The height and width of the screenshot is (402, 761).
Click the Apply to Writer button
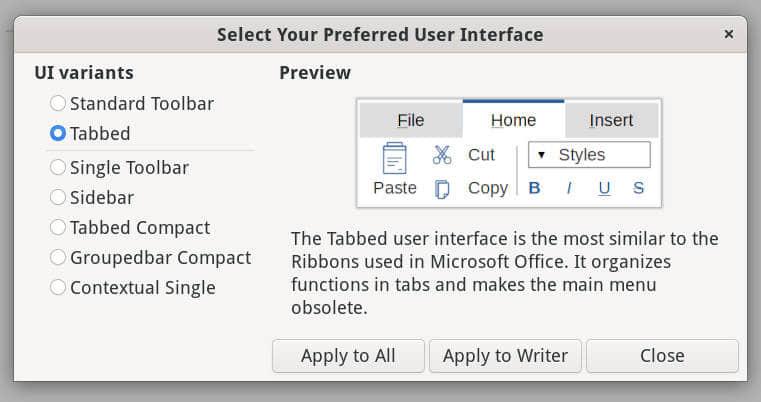point(505,356)
